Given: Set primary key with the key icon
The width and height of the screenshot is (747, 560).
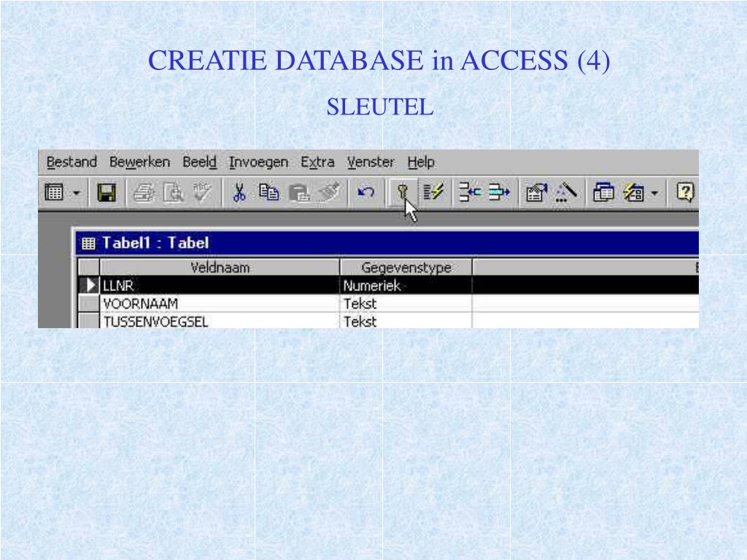Looking at the screenshot, I should click(x=403, y=192).
